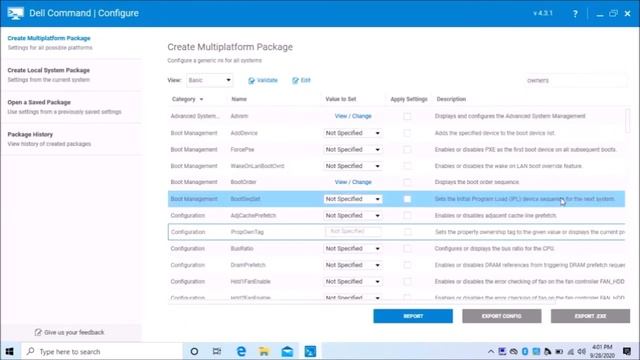Open the Windows Start menu
This screenshot has width=640, height=360.
point(9,351)
